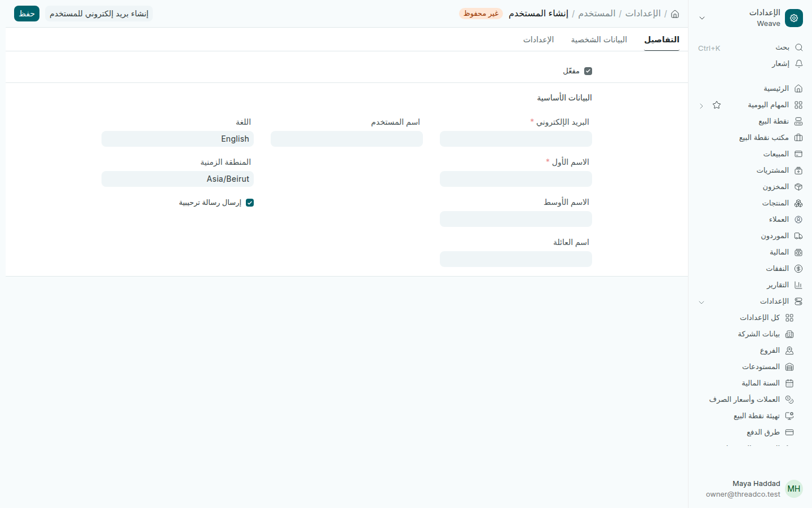Screen dimensions: 812x508
Task: Click the حفظ save button
Action: pos(27,14)
